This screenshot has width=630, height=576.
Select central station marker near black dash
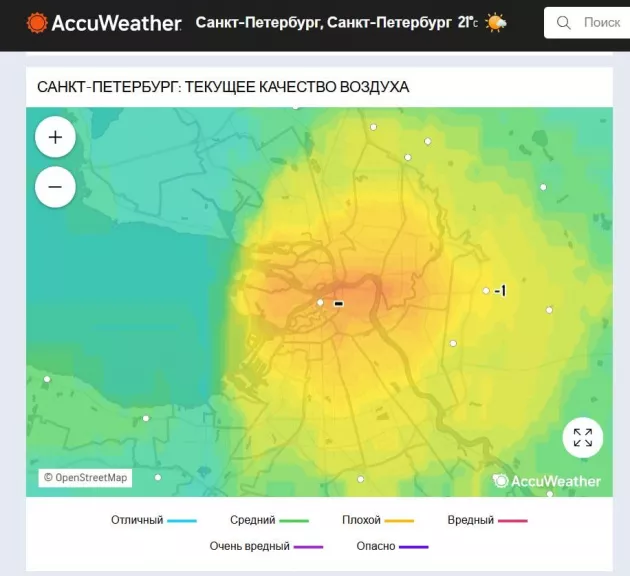[x=320, y=302]
